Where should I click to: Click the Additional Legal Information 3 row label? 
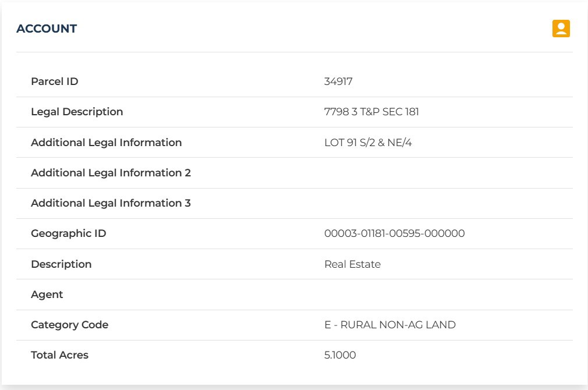[x=111, y=203]
